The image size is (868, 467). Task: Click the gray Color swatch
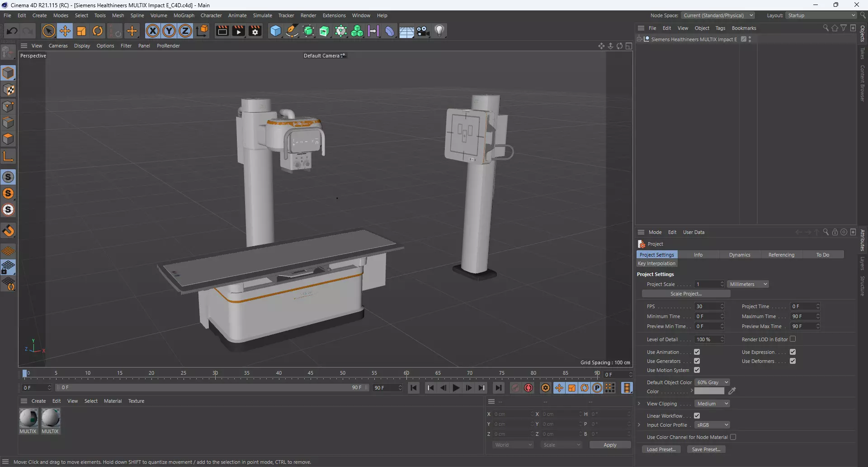coord(709,391)
